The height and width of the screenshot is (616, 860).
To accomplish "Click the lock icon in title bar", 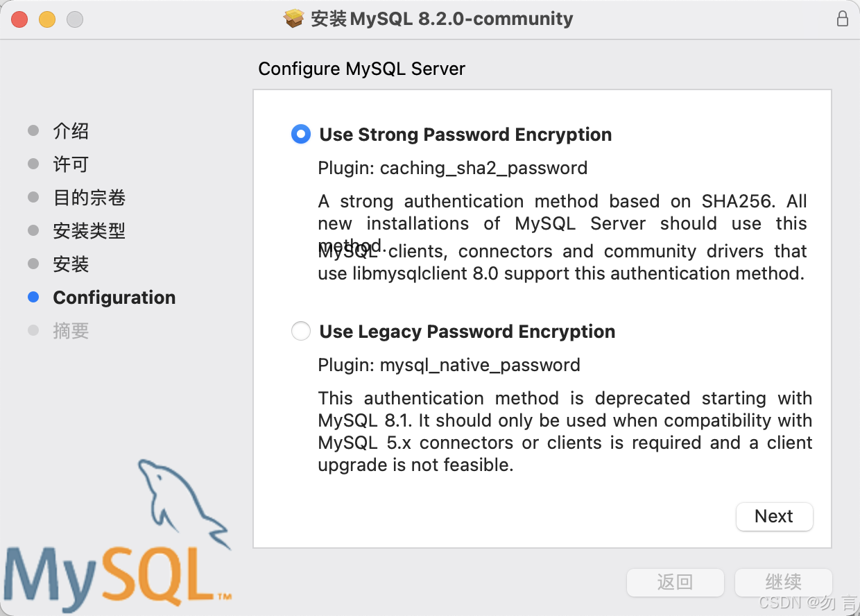I will pyautogui.click(x=843, y=19).
